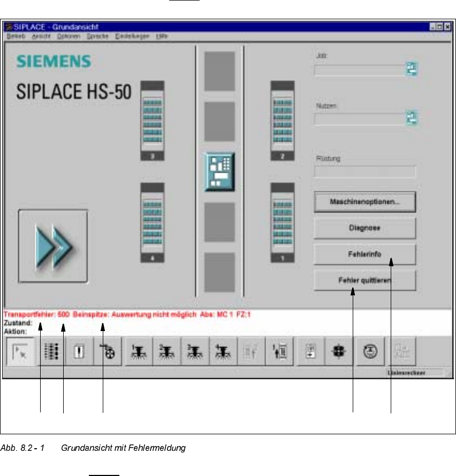Image resolution: width=456 pixels, height=476 pixels.
Task: Click inside the Nutzen field
Action: [x=360, y=119]
